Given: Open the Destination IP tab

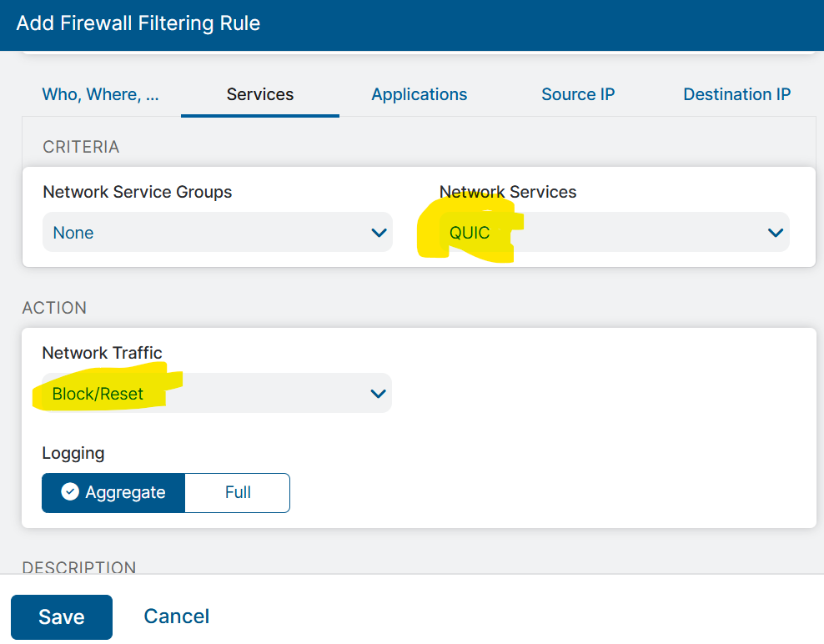Looking at the screenshot, I should tap(736, 94).
